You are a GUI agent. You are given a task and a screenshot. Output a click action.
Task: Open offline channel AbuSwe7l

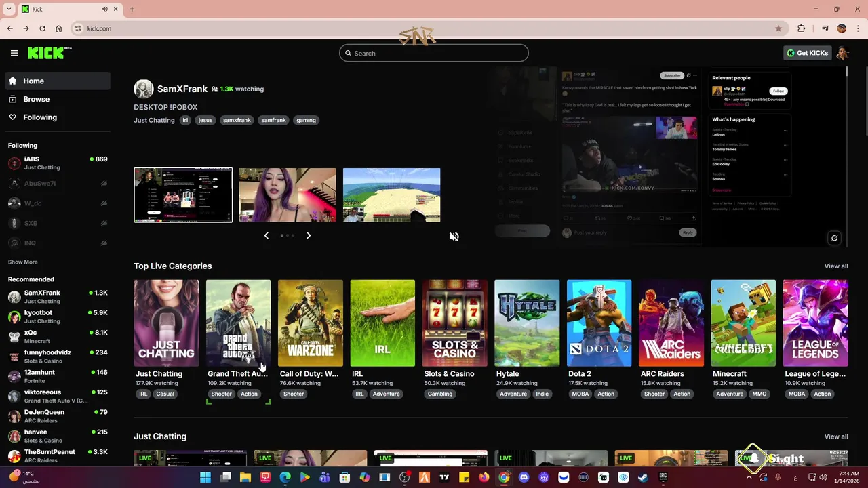58,184
